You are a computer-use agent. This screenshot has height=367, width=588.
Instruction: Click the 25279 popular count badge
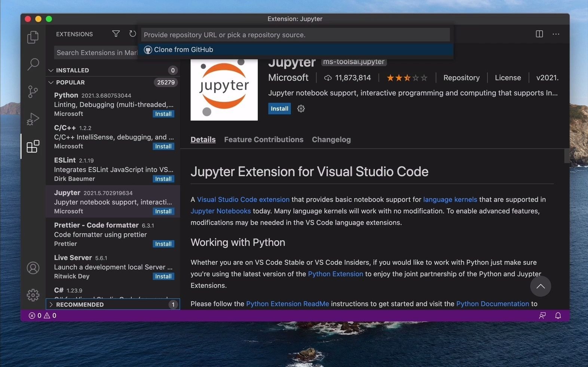pos(166,82)
